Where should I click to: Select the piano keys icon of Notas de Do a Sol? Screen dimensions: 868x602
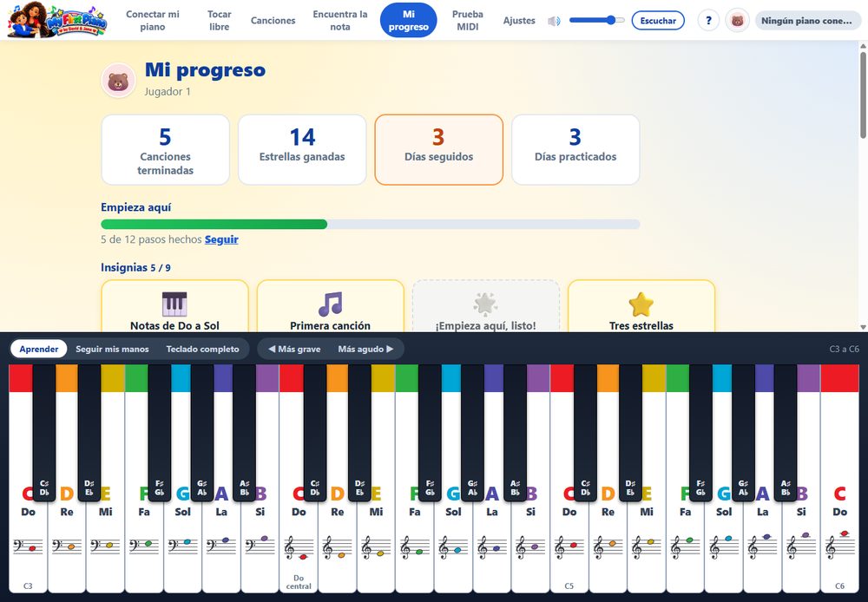click(x=174, y=304)
